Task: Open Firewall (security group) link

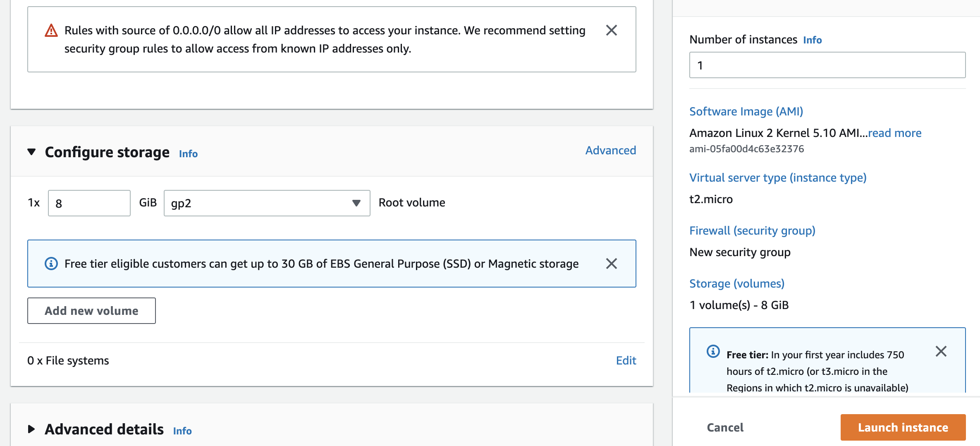Action: coord(752,230)
